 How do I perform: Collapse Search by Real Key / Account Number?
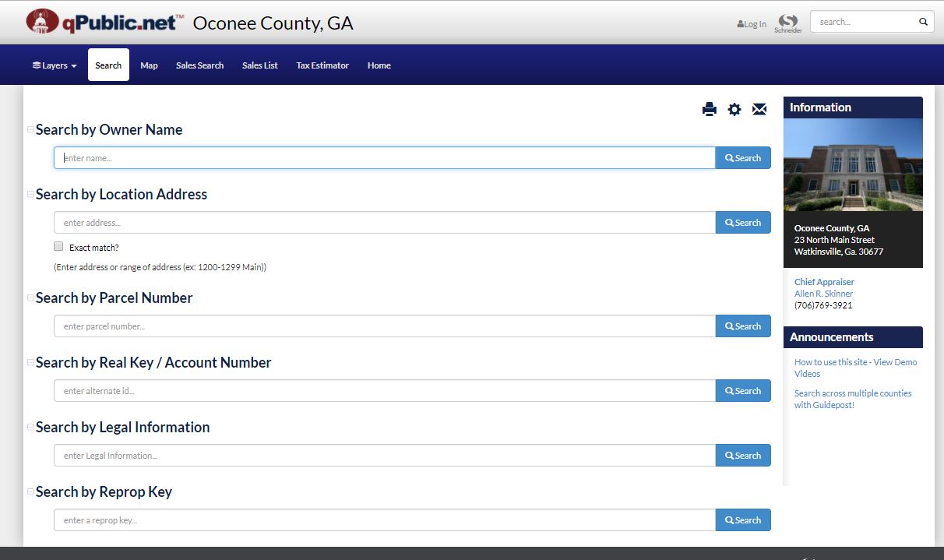30,362
